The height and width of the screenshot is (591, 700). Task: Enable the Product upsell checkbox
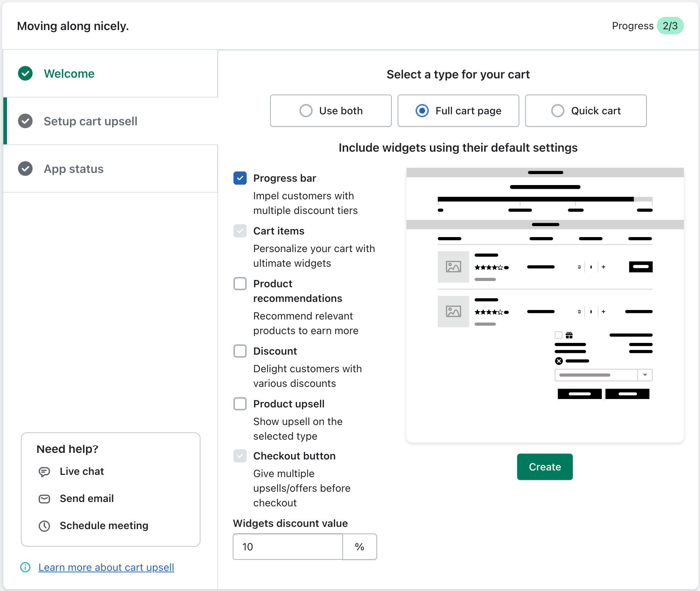(x=240, y=404)
